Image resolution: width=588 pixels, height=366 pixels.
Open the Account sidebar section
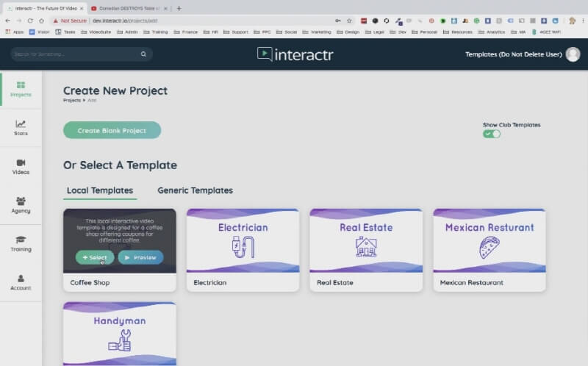[21, 282]
